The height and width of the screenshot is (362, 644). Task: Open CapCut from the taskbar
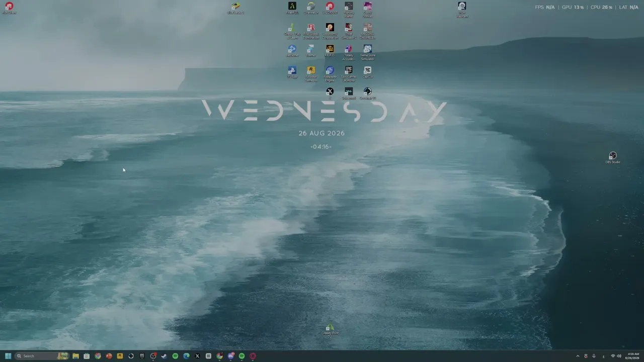[x=208, y=356]
